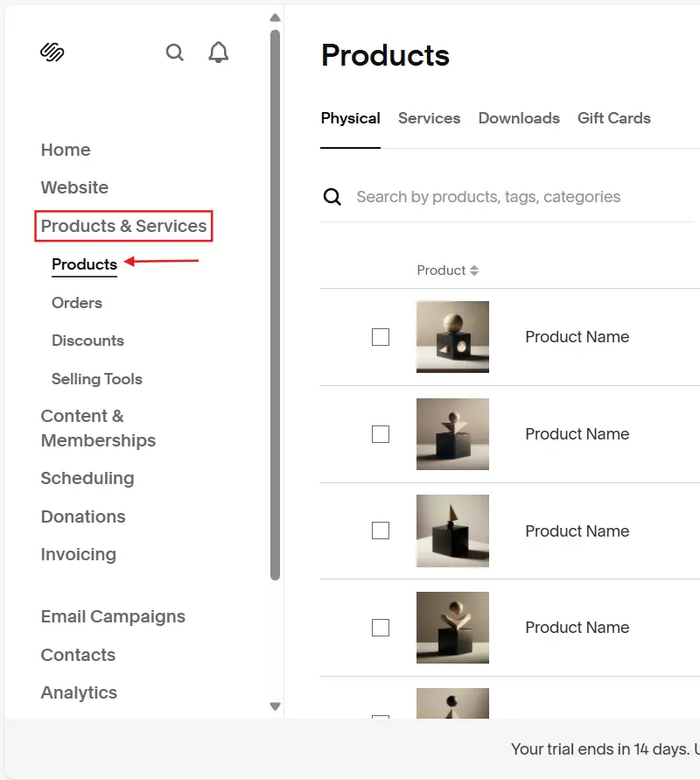The height and width of the screenshot is (780, 700).
Task: Toggle the fourth product row checkbox
Action: pyautogui.click(x=381, y=628)
